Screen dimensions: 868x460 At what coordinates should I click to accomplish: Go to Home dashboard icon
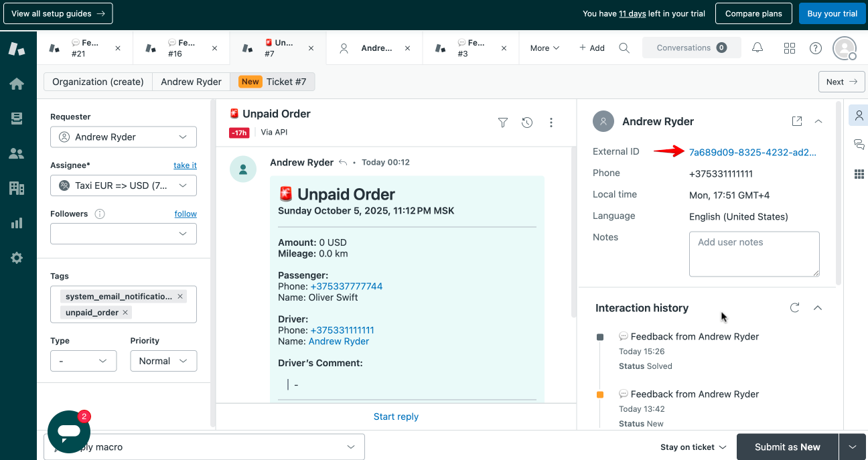(17, 84)
